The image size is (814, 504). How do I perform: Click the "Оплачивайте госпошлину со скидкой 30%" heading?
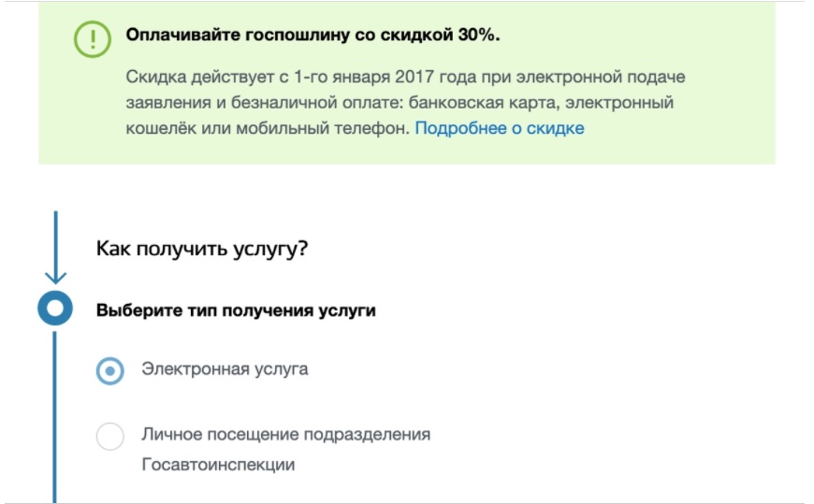point(313,37)
